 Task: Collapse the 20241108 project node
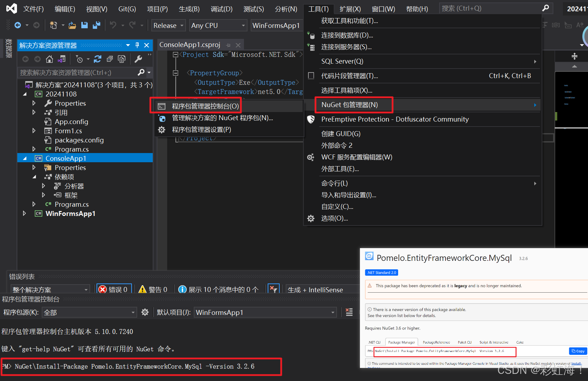point(25,94)
